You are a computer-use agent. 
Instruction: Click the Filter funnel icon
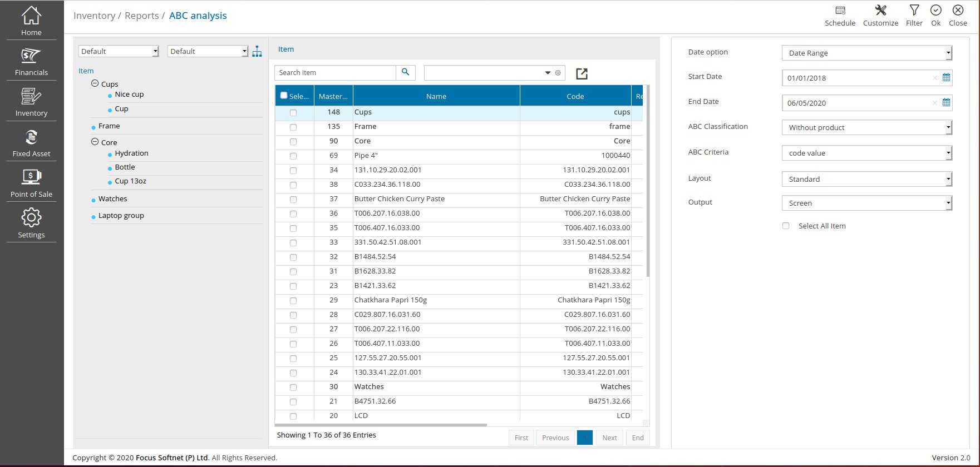point(914,11)
